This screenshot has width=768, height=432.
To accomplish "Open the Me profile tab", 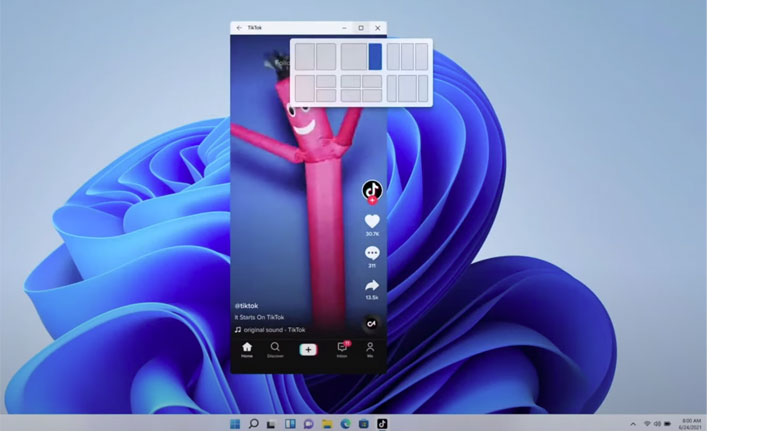I will [370, 350].
